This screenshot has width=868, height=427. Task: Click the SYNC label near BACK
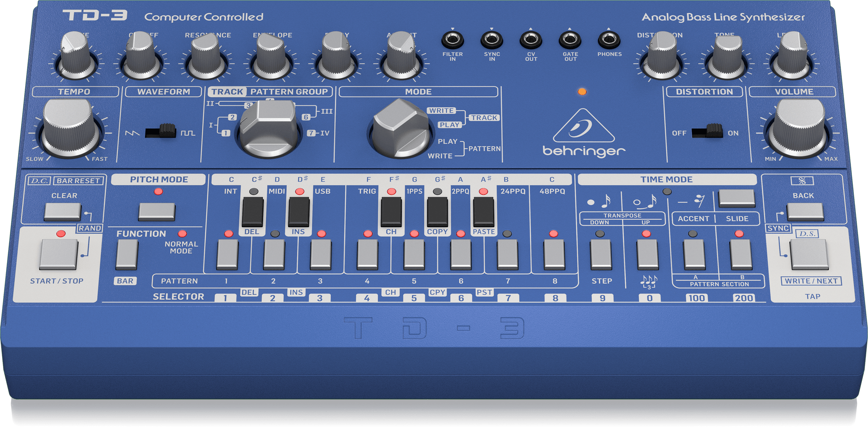tap(778, 228)
